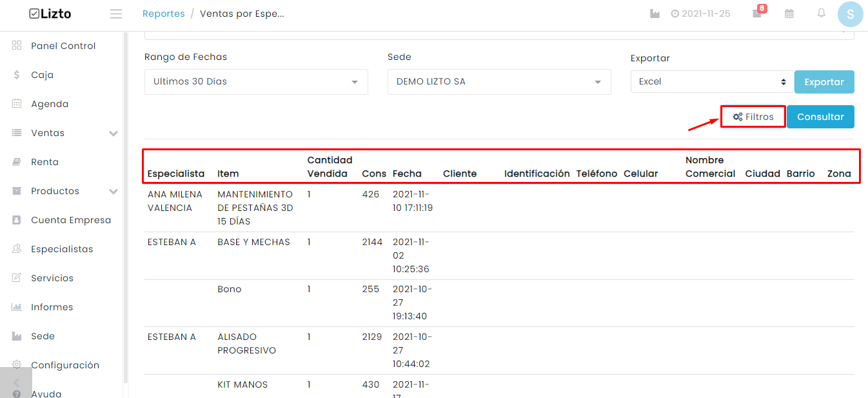Collapse sidebar using bottom left arrow
The image size is (868, 398).
pos(16,383)
